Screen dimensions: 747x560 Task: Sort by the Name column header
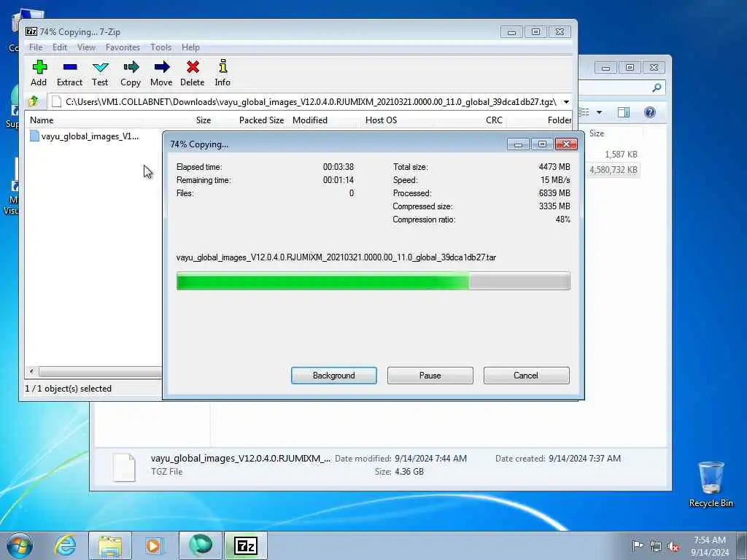[x=42, y=120]
